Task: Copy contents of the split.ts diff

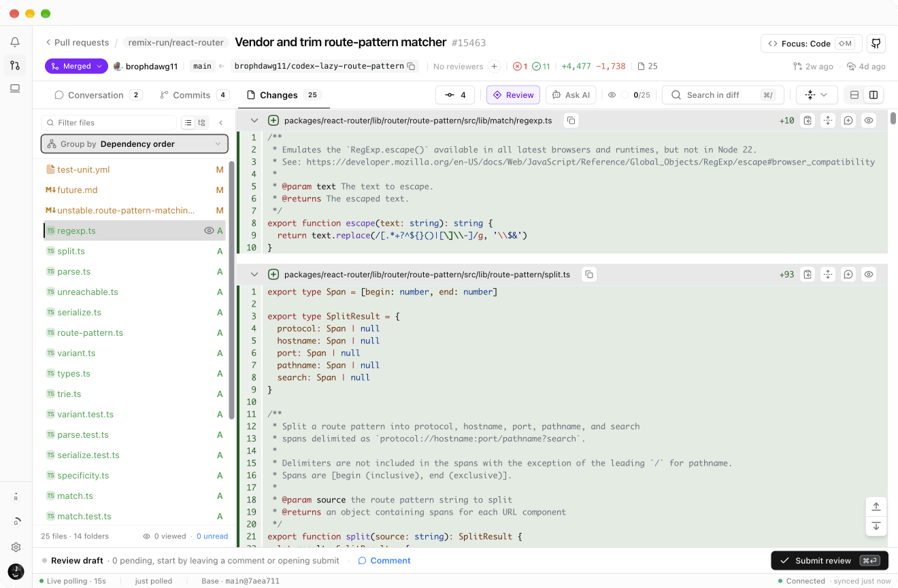Action: coord(808,275)
